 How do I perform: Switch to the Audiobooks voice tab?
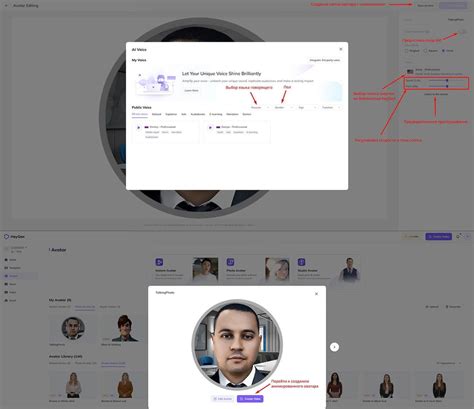(x=198, y=114)
